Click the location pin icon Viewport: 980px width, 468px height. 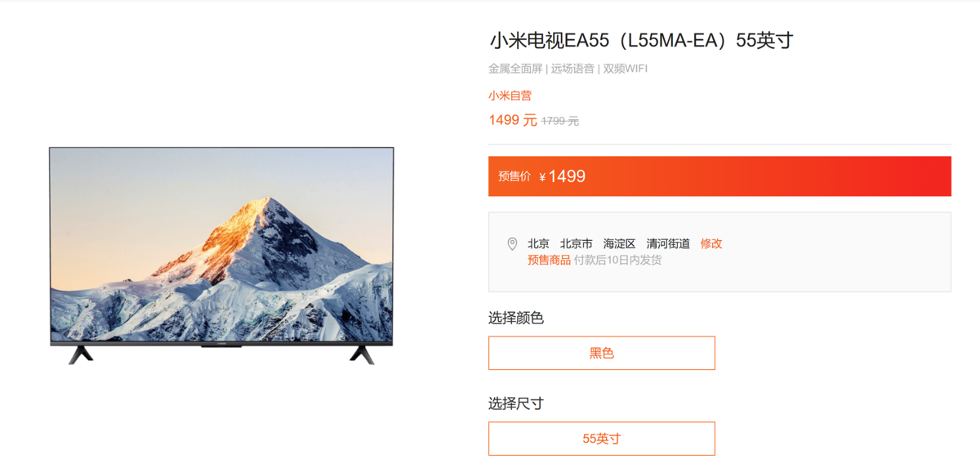click(512, 243)
